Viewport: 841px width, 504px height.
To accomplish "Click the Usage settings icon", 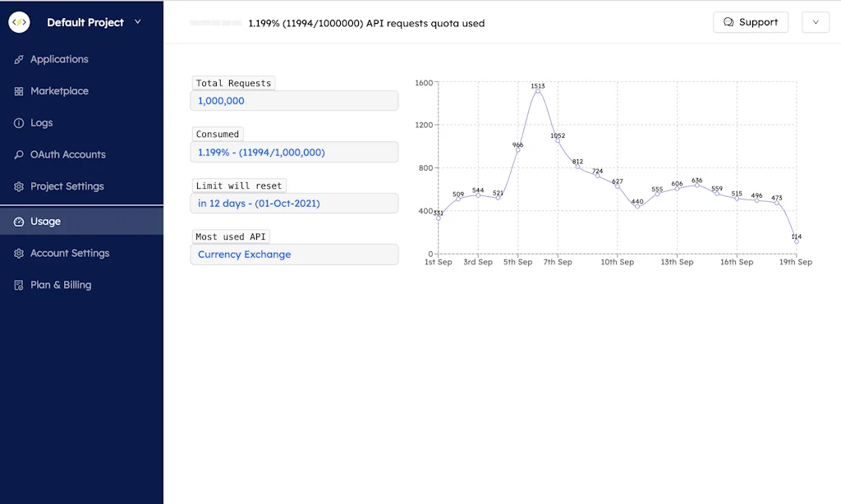I will pyautogui.click(x=20, y=221).
